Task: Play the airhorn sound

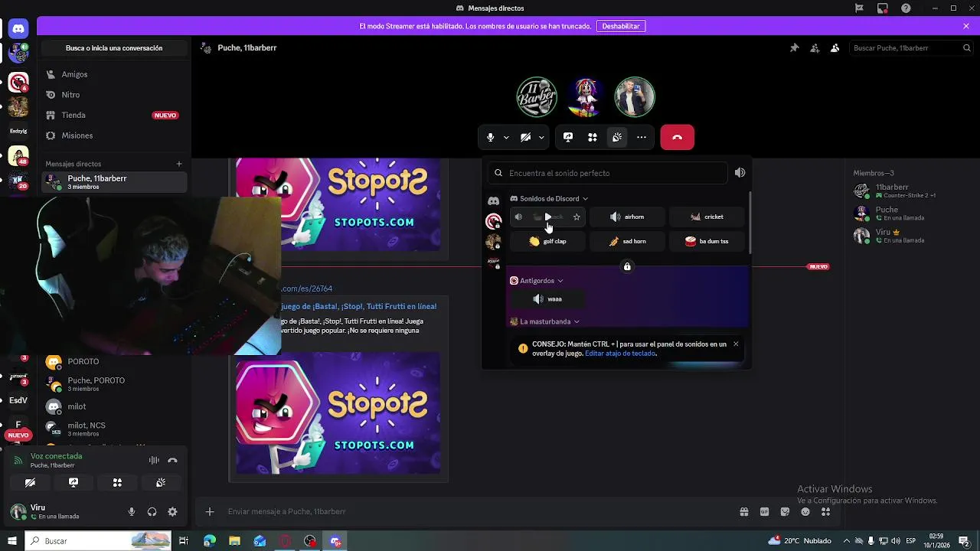Action: click(x=627, y=217)
